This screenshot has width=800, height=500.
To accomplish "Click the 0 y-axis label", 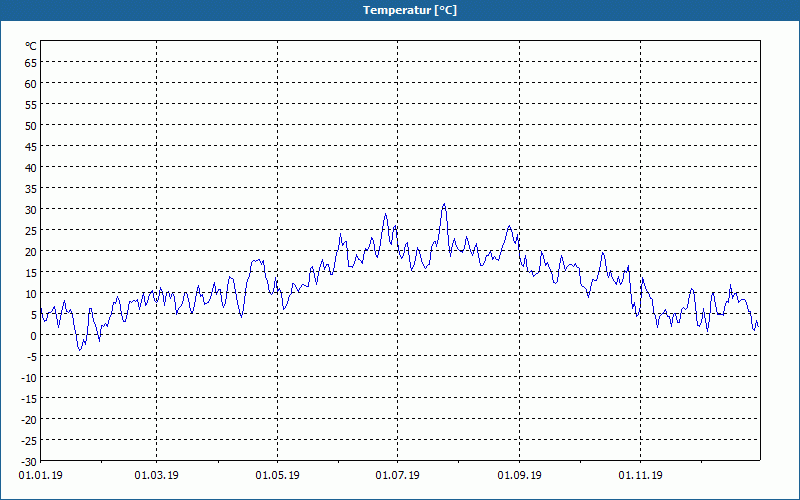I will pyautogui.click(x=34, y=336).
